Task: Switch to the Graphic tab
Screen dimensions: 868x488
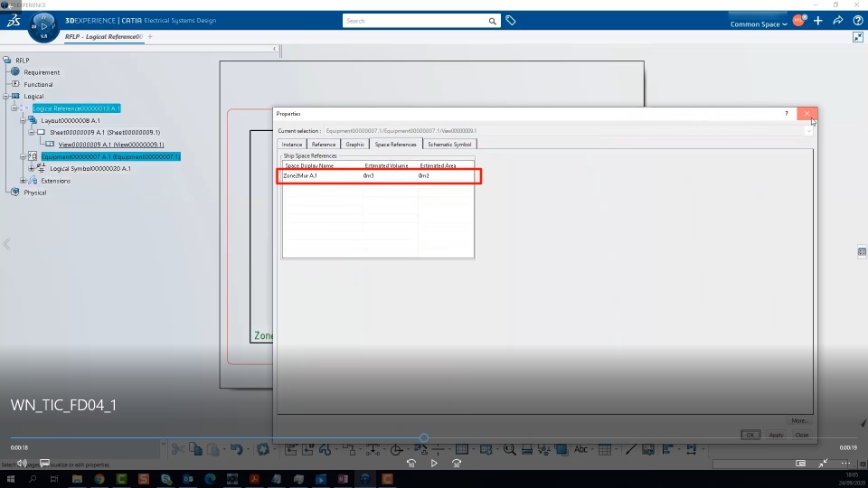Action: pyautogui.click(x=354, y=144)
